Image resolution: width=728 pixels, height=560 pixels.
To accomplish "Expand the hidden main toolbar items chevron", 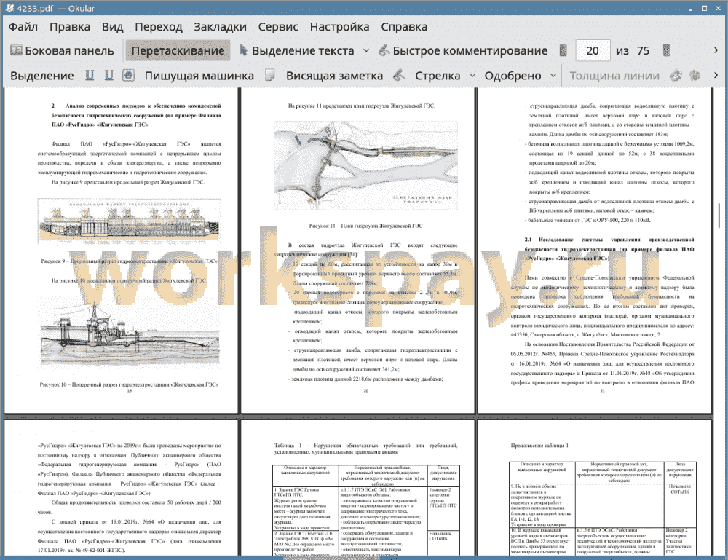I will [716, 51].
